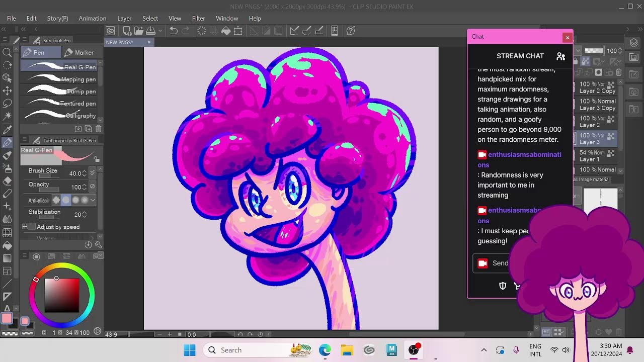Image resolution: width=644 pixels, height=362 pixels.
Task: Show hidden icons in the system tray
Action: 484,350
